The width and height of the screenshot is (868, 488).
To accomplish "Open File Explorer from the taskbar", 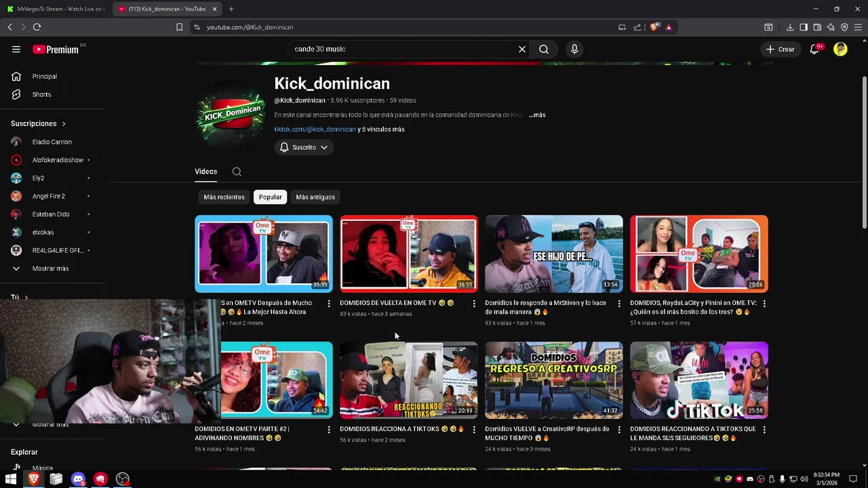I will pyautogui.click(x=56, y=479).
